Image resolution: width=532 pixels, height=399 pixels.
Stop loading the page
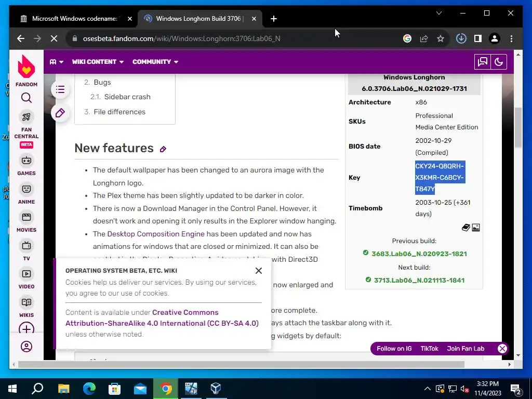point(54,38)
